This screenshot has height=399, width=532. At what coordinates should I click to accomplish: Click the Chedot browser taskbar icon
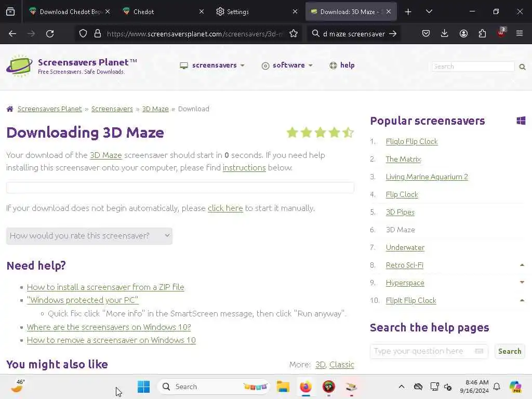[328, 387]
